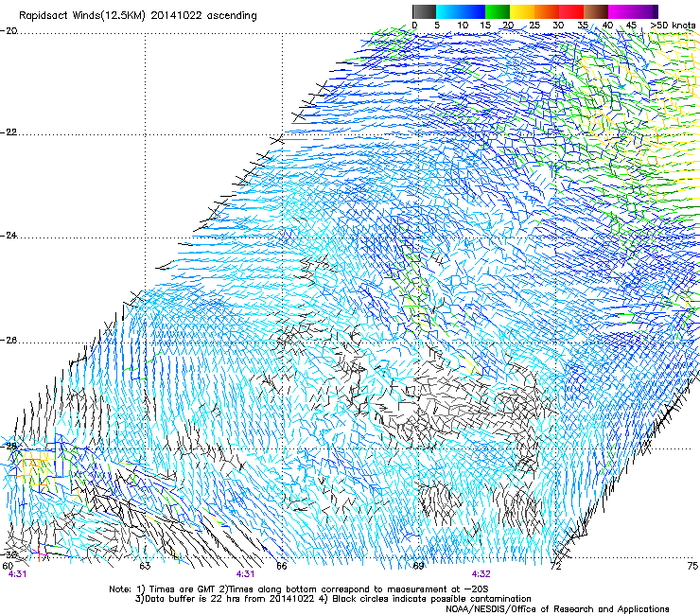This screenshot has height=615, width=700.
Task: Click the red 30-35 knots legend swatch
Action: point(571,11)
